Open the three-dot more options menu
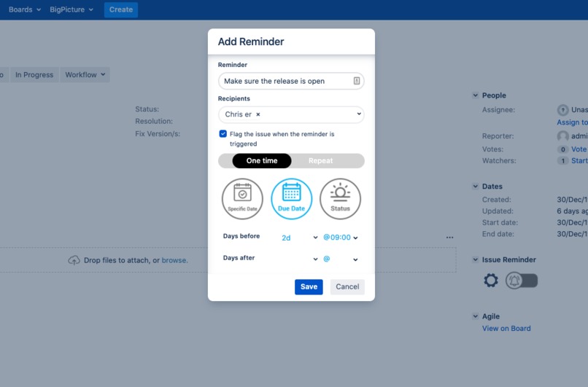 click(449, 238)
